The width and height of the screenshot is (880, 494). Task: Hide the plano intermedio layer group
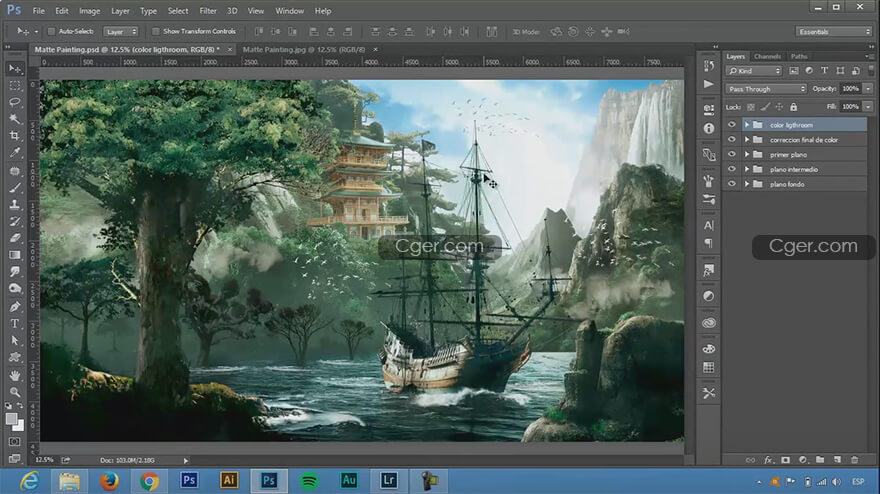click(732, 169)
